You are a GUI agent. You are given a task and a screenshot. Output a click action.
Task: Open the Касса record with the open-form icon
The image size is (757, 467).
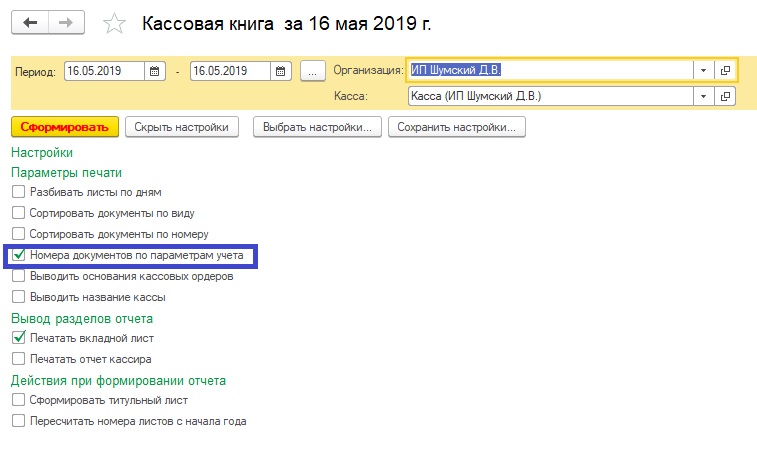pos(725,96)
